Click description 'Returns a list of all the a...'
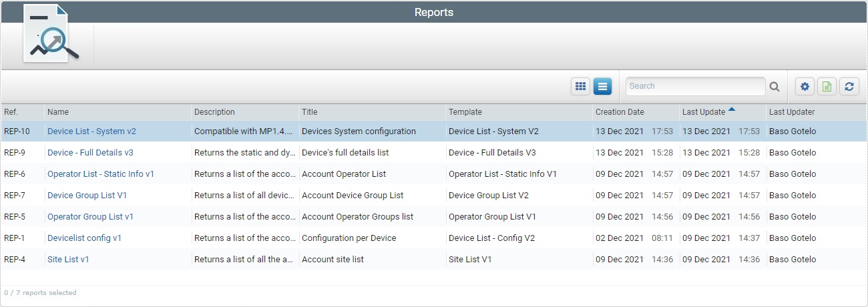The width and height of the screenshot is (868, 307). (244, 260)
